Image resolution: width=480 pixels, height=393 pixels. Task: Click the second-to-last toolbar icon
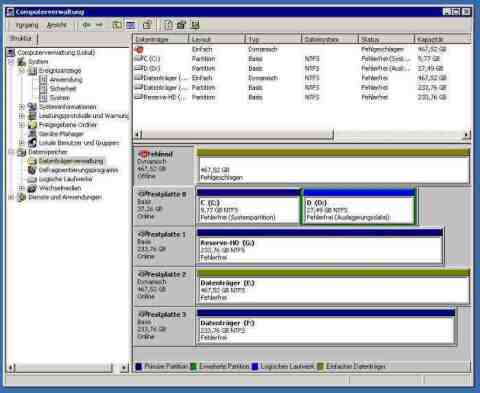[181, 25]
